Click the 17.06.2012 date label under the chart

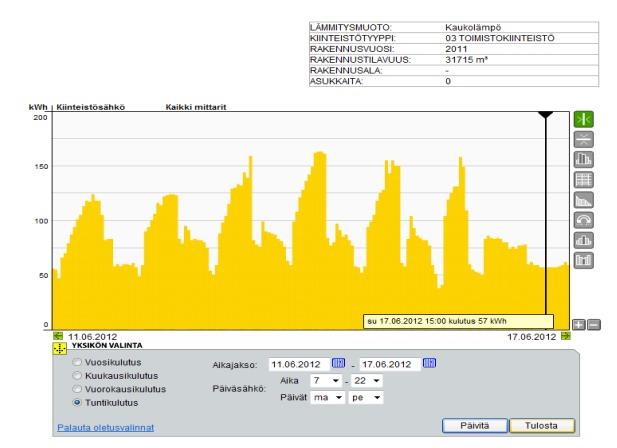pyautogui.click(x=532, y=337)
